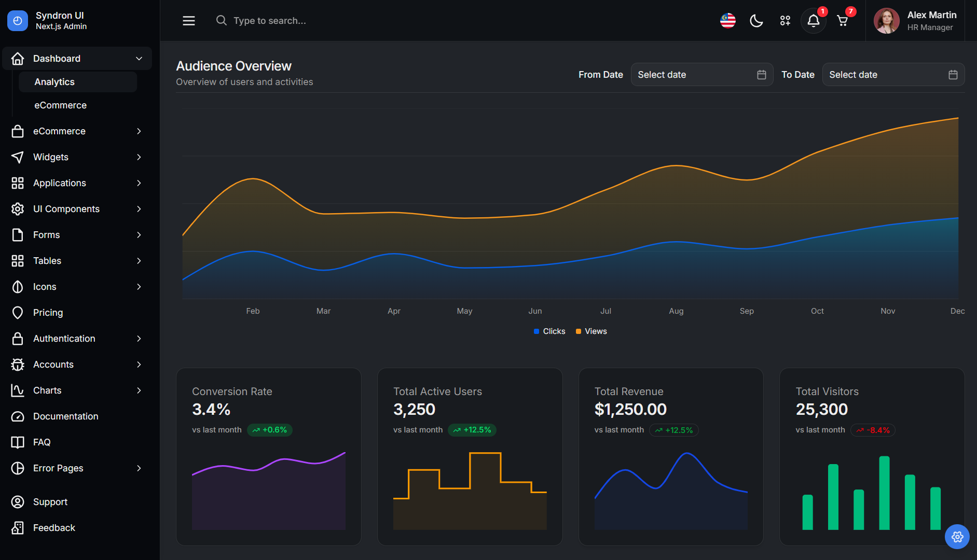Click the $1,250.00 Total Revenue value
This screenshot has height=560, width=977.
[630, 410]
